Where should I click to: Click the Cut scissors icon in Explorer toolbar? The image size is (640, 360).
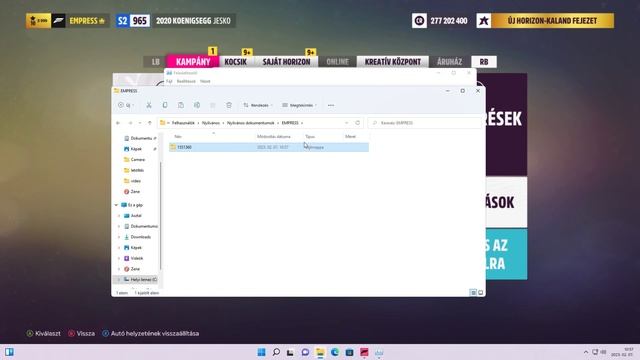149,105
